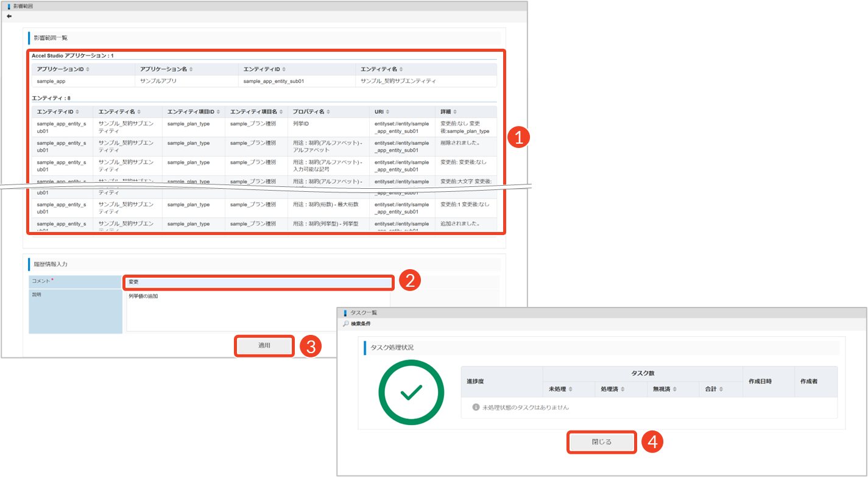The width and height of the screenshot is (868, 478).
Task: Sort by アプリケーションID column
Action: [x=87, y=69]
